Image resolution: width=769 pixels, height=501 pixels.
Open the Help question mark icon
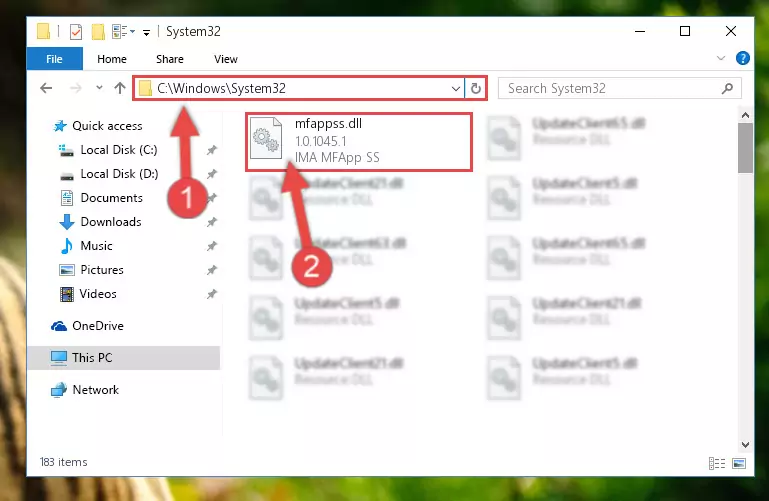pyautogui.click(x=743, y=58)
